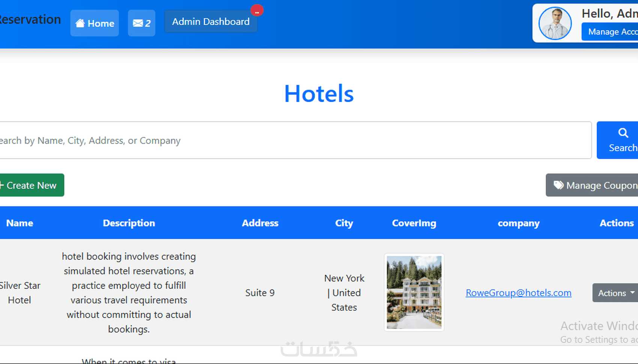The height and width of the screenshot is (364, 638).
Task: Open the Admin Dashboard
Action: click(211, 22)
